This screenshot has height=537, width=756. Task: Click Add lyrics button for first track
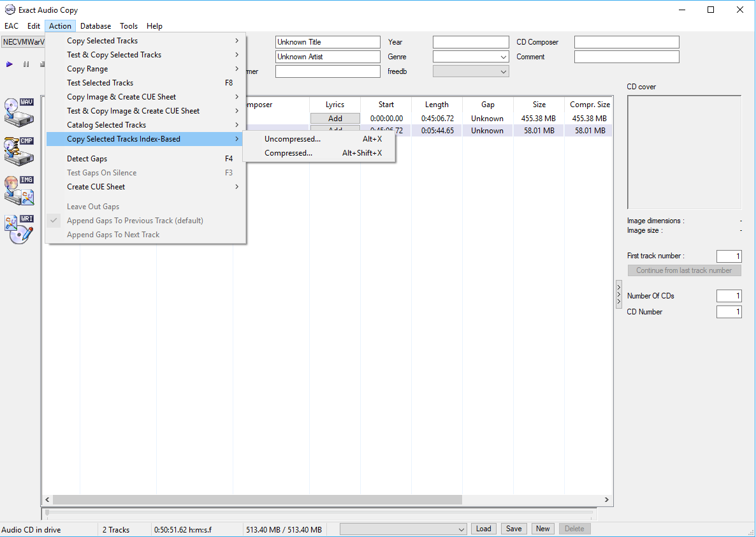click(x=335, y=118)
